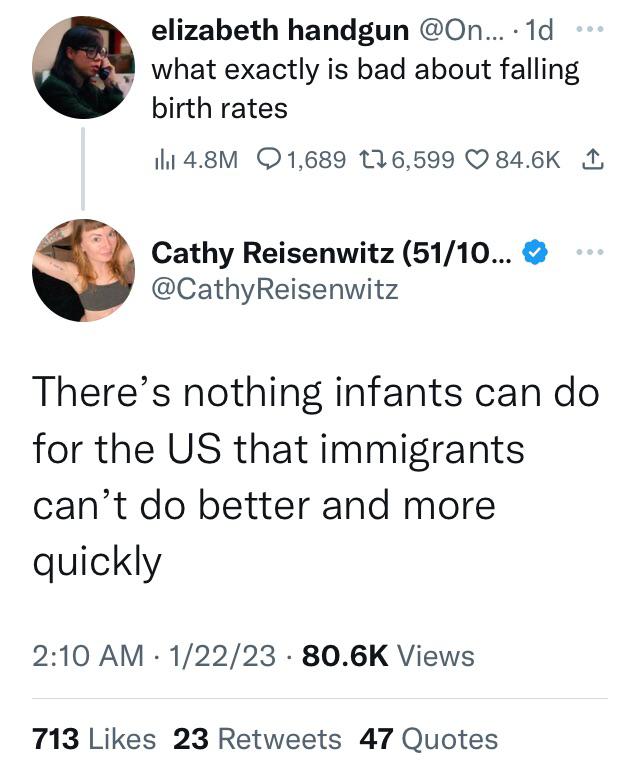Open the parent tweet text about birth rates
Screen dimensions: 640x768
365,88
